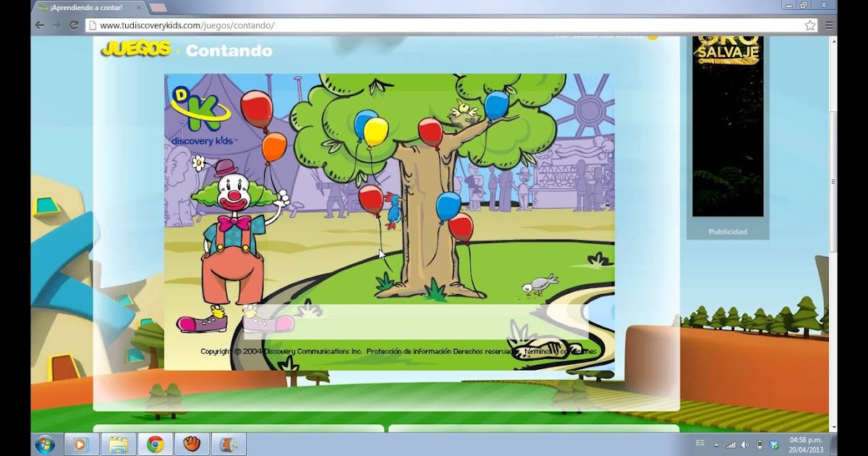Pop the blue balloon near the bird nest
The image size is (868, 456).
pyautogui.click(x=496, y=105)
